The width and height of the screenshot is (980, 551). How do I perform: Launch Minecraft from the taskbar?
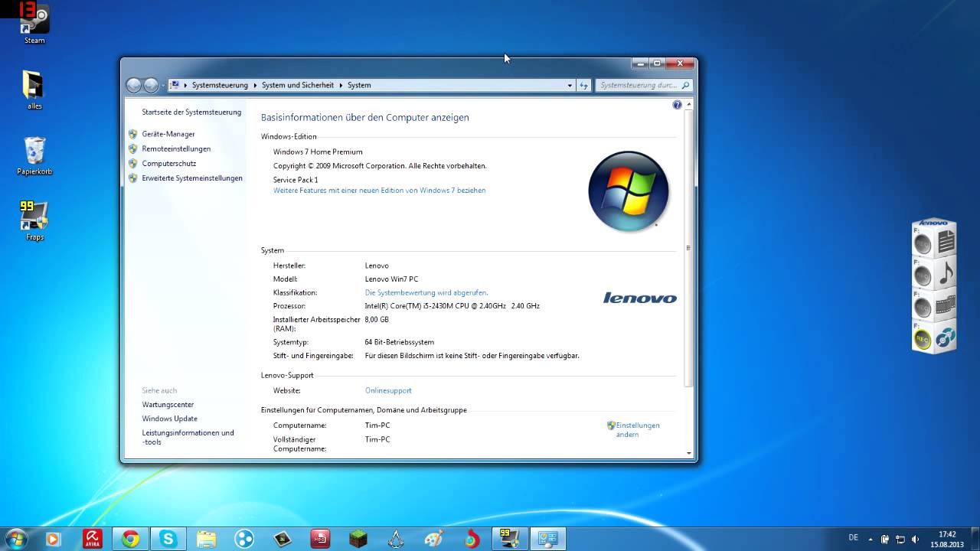pos(358,539)
